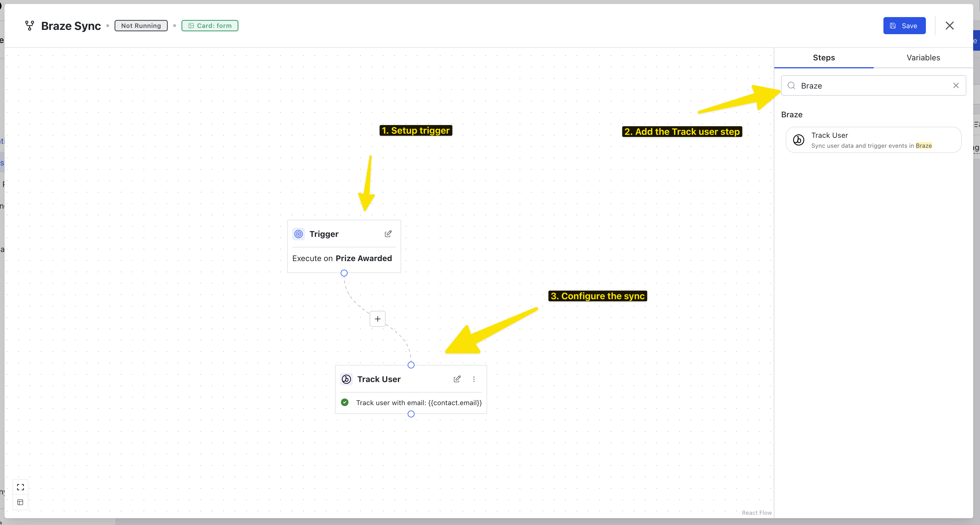Click the fit view fullscreen icon

click(x=21, y=487)
